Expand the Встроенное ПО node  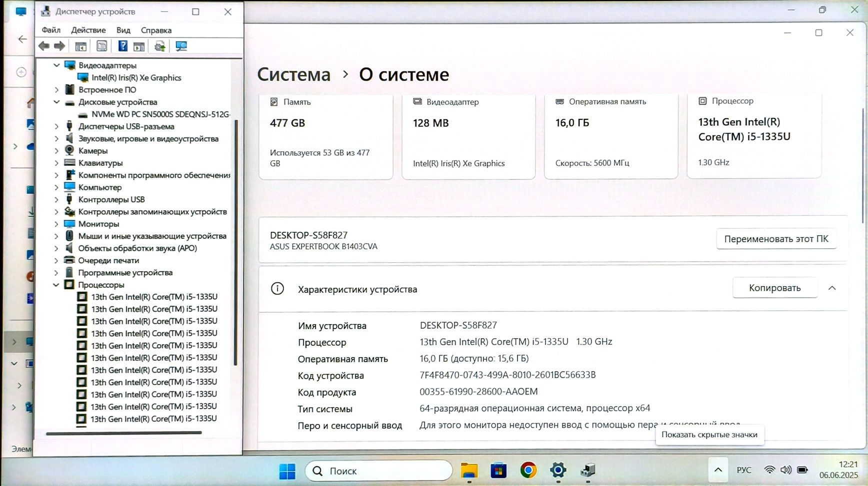(56, 90)
